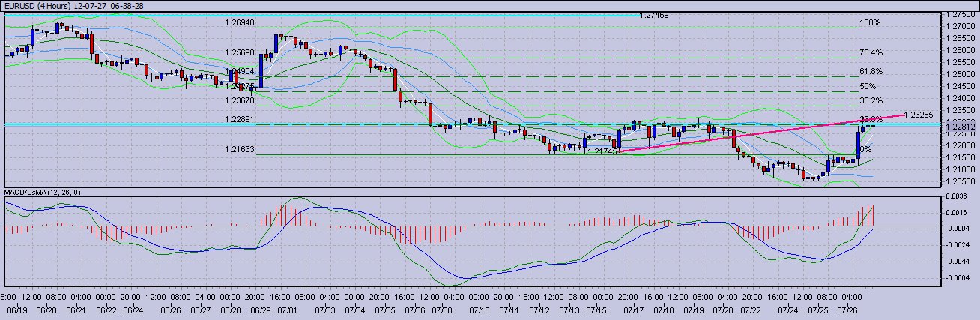Select the 38.2% Fibonacci retracement label
The image size is (980, 320).
tap(871, 100)
